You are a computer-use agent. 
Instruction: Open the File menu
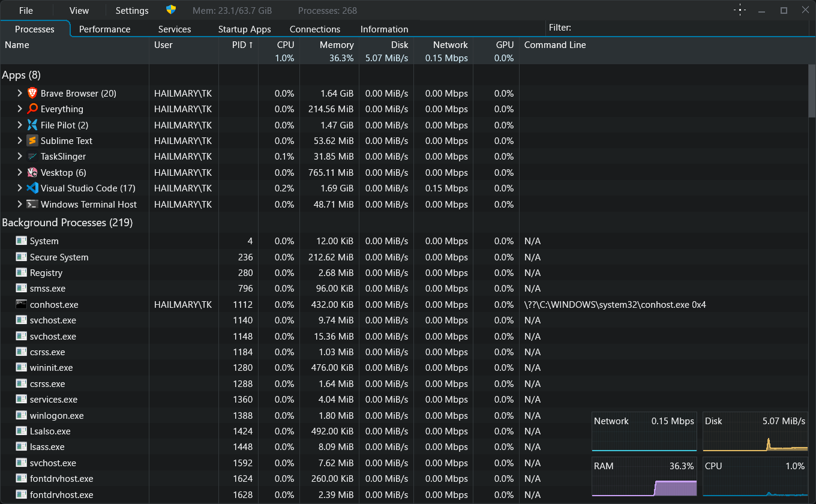(26, 10)
